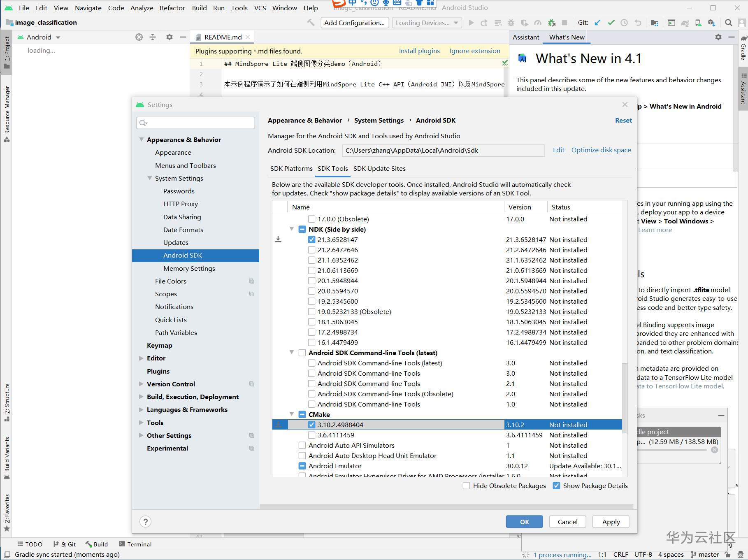Open the Build Variants side panel
748x560 pixels.
[x=7, y=458]
